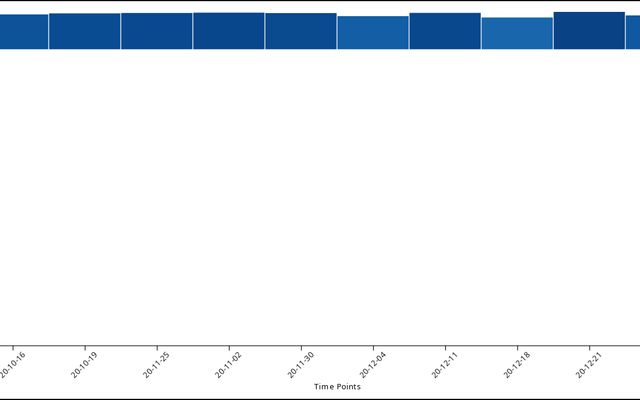640x400 pixels.
Task: Click the bar above the 20-10-19 label
Action: tap(85, 31)
